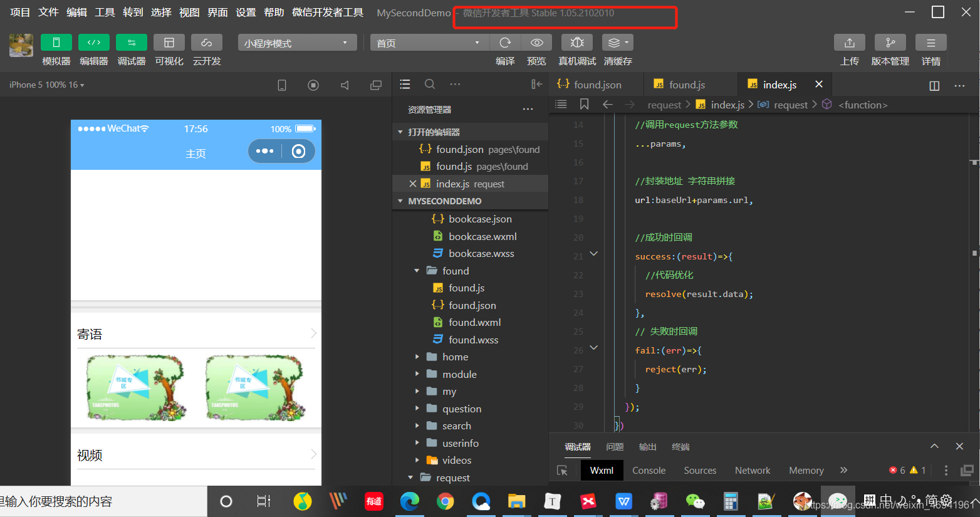Image resolution: width=980 pixels, height=517 pixels.
Task: Toggle the simulator panel button
Action: click(56, 43)
